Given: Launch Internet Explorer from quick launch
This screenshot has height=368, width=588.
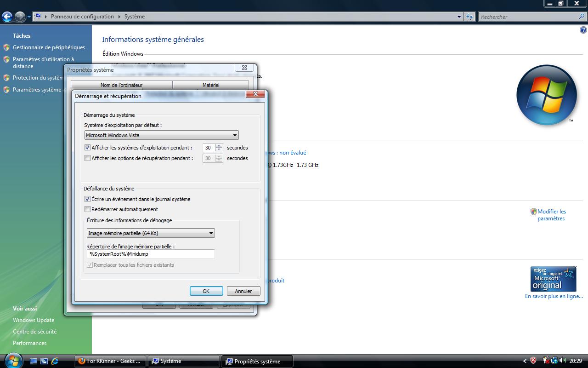Looking at the screenshot, I should (55, 362).
